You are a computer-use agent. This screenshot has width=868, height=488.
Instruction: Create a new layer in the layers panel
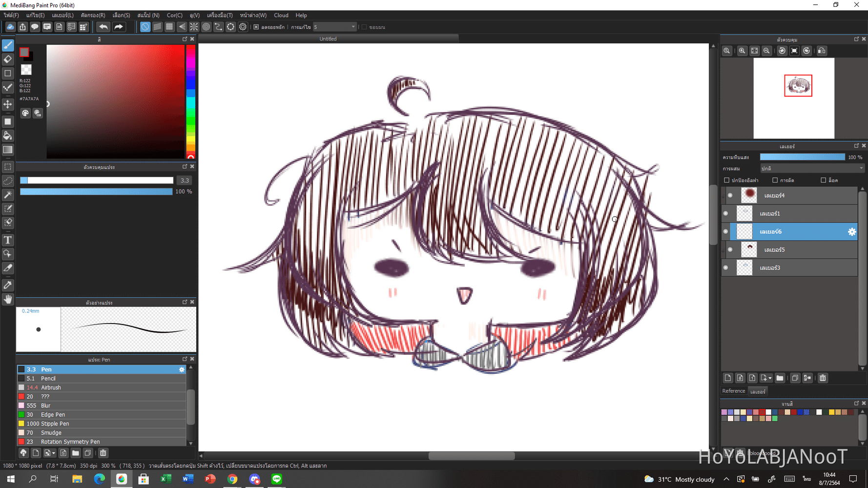[728, 378]
